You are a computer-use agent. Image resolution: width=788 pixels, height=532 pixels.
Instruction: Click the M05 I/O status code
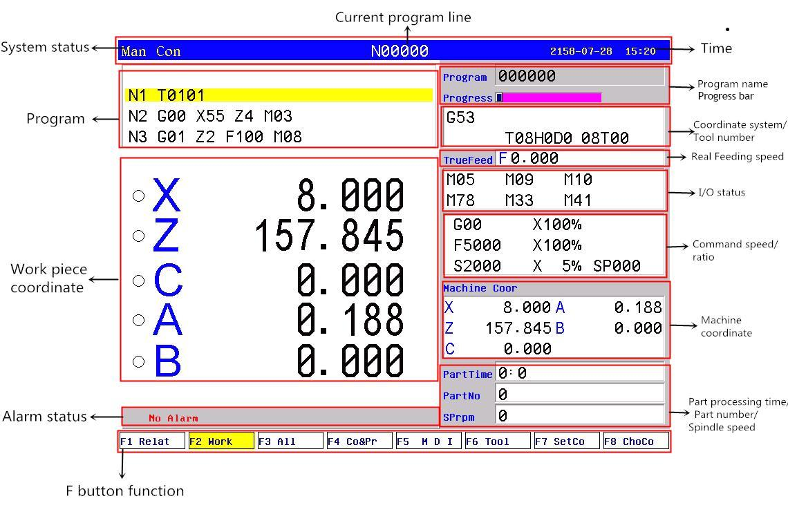(460, 180)
